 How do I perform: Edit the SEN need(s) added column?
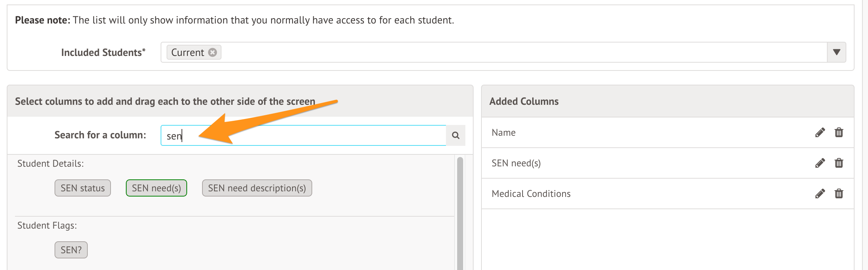[820, 163]
